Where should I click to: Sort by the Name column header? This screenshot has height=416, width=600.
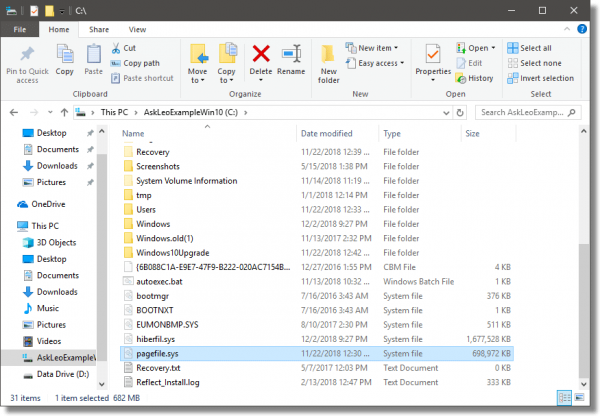[x=133, y=134]
